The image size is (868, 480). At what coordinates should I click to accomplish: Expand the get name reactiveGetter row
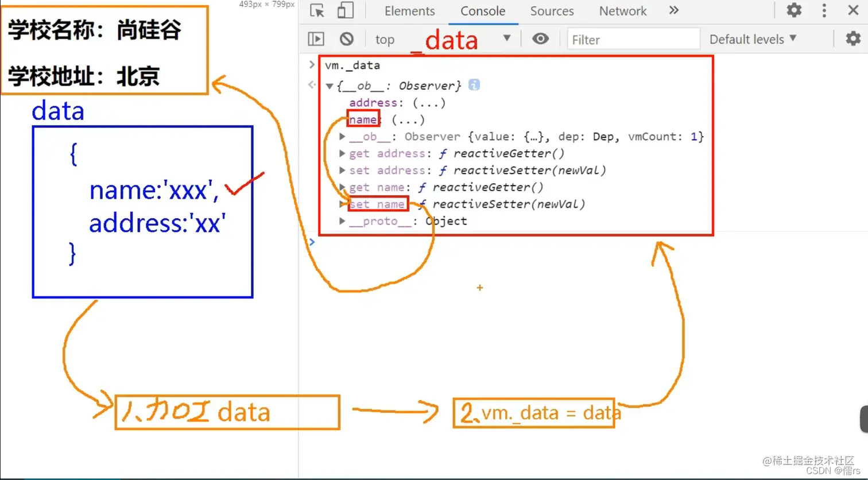[x=342, y=187]
